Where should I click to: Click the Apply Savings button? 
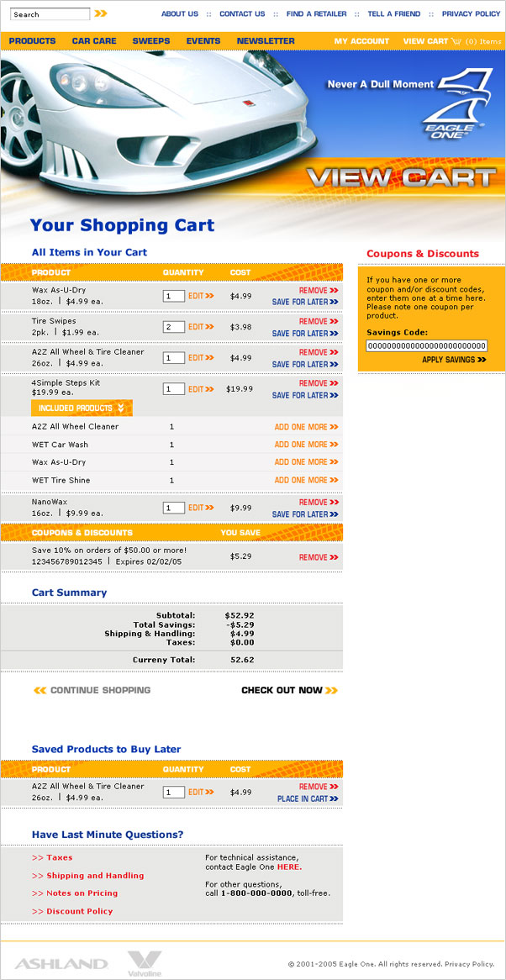tap(454, 360)
